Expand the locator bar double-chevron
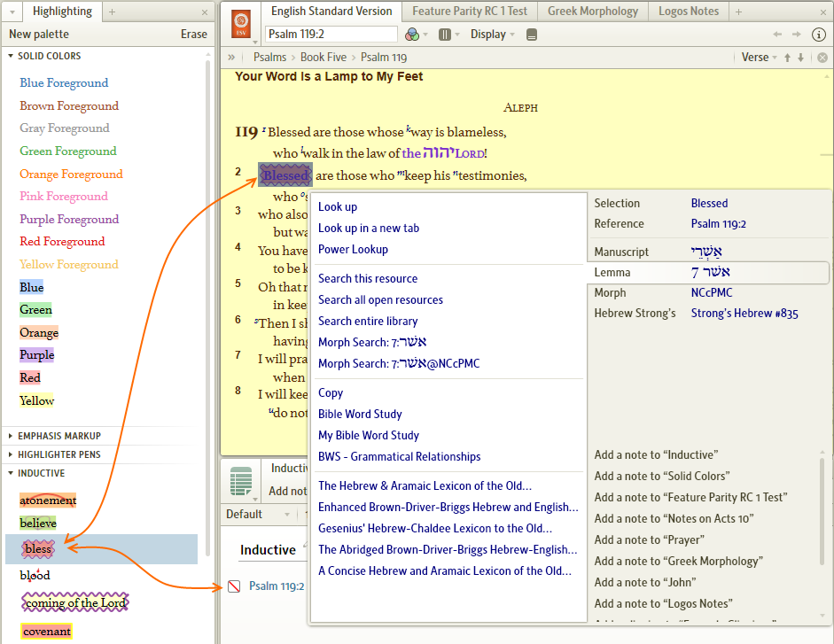Viewport: 834px width, 644px height. coord(232,57)
